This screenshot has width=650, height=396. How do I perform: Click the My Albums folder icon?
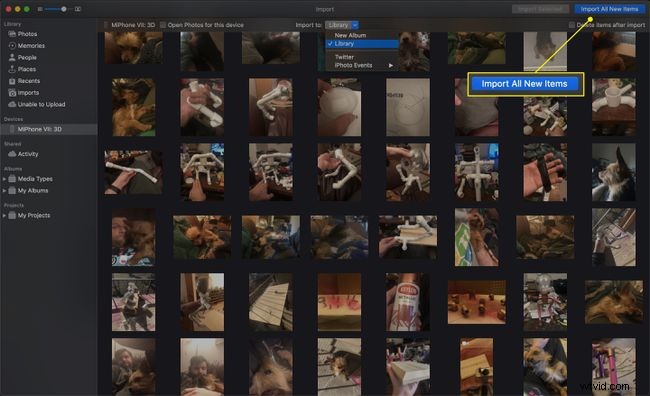tap(12, 190)
